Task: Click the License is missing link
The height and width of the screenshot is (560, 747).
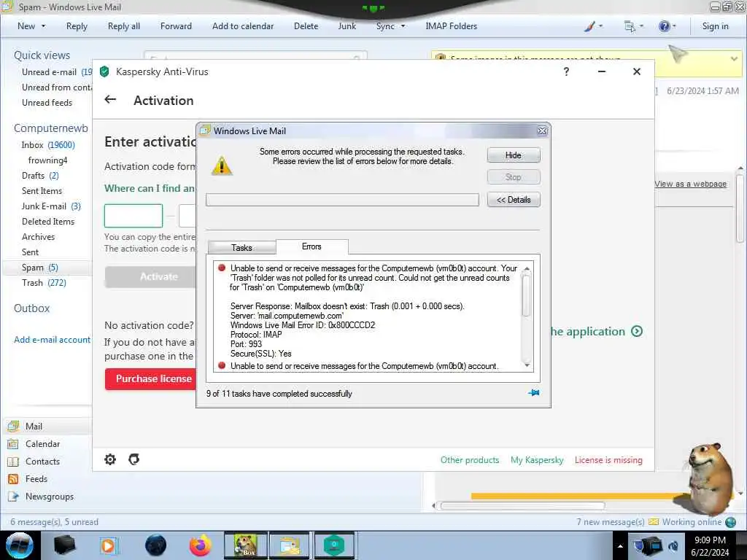Action: click(608, 460)
